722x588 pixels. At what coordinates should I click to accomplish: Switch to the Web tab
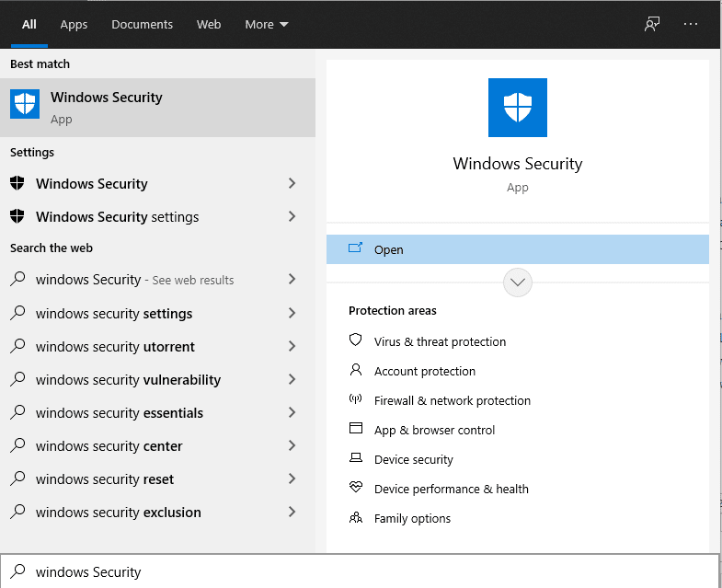pos(209,24)
